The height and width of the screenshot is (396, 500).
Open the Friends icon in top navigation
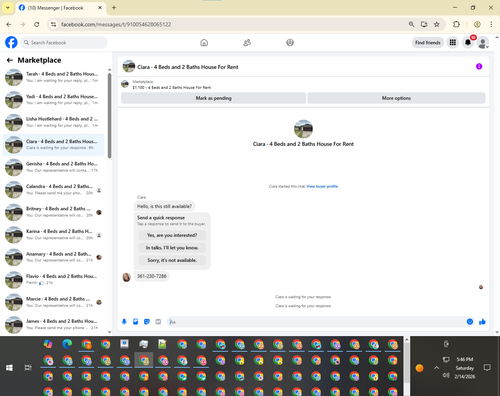pos(247,43)
